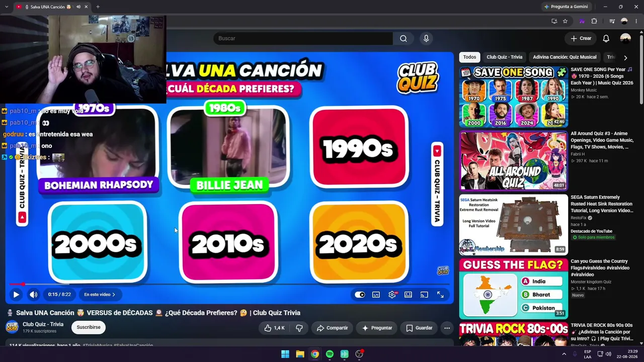Share the video via 'Compartir'

[332, 328]
